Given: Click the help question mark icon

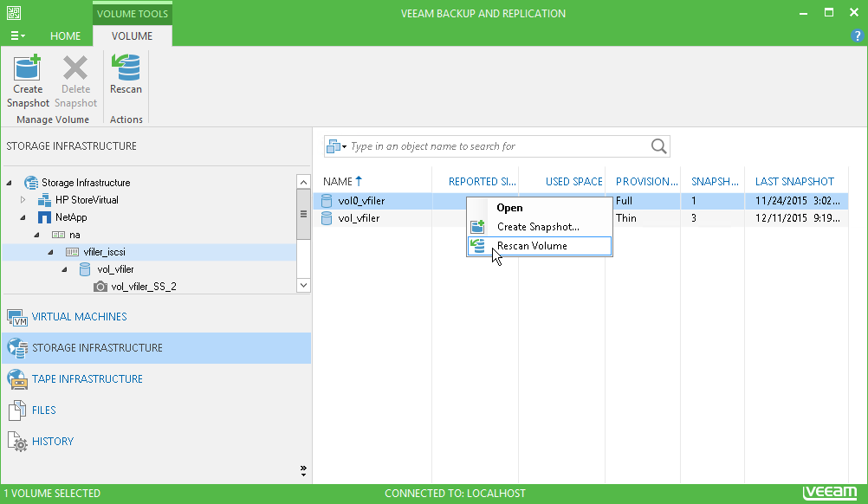Looking at the screenshot, I should pos(858,36).
